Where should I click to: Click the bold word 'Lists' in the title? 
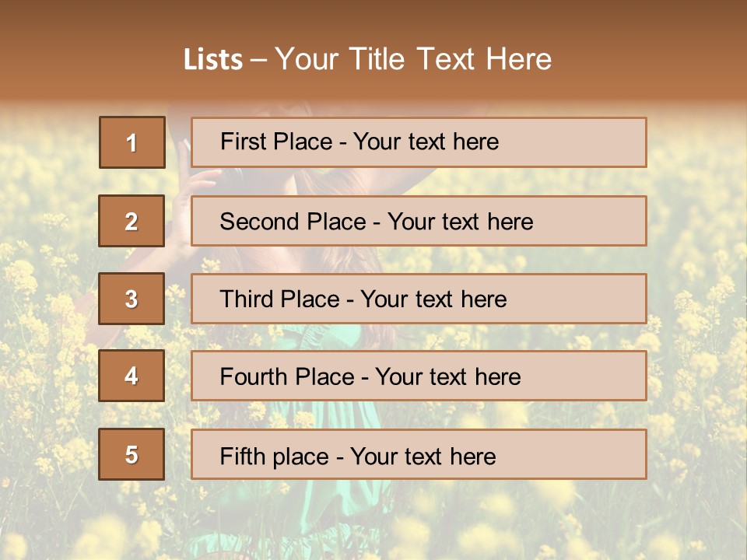click(213, 60)
